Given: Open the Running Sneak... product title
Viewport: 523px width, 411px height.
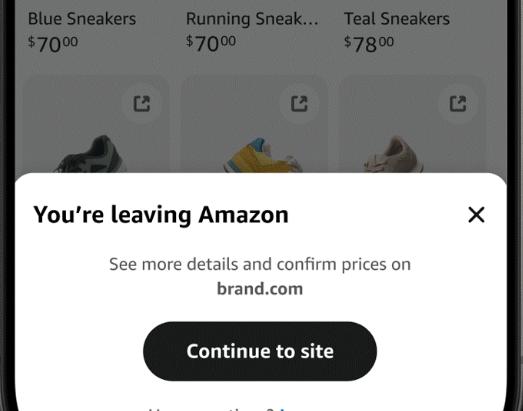Looking at the screenshot, I should pyautogui.click(x=252, y=19).
